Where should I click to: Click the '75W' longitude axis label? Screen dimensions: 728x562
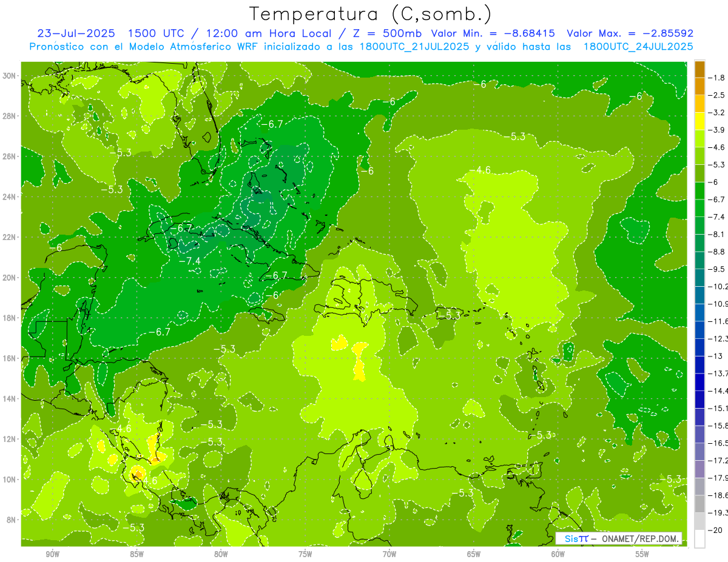click(305, 554)
